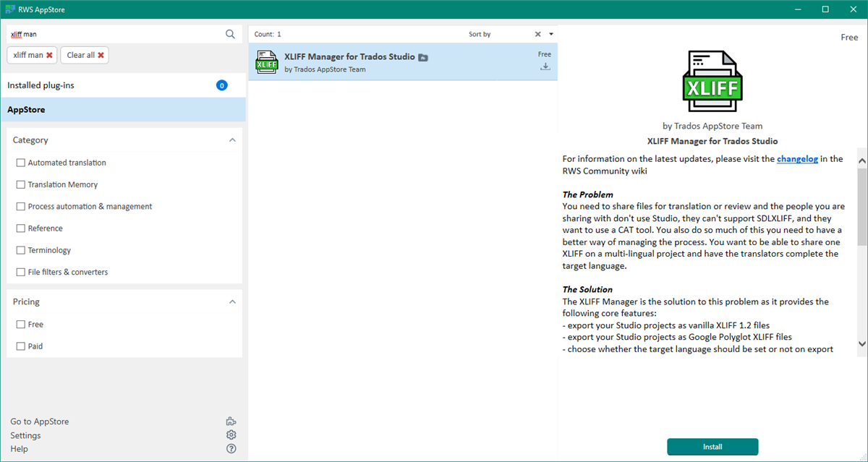Enable Process automation & management filter
868x462 pixels.
tap(21, 206)
